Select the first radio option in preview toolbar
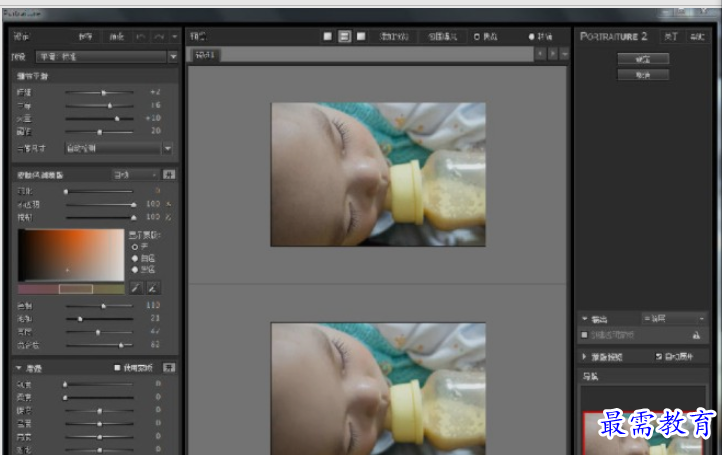 click(x=477, y=36)
